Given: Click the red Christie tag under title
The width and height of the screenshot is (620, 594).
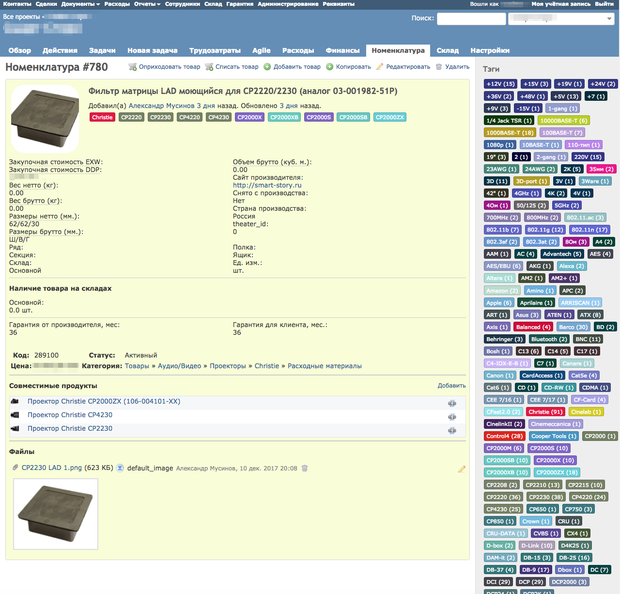Looking at the screenshot, I should coord(102,117).
